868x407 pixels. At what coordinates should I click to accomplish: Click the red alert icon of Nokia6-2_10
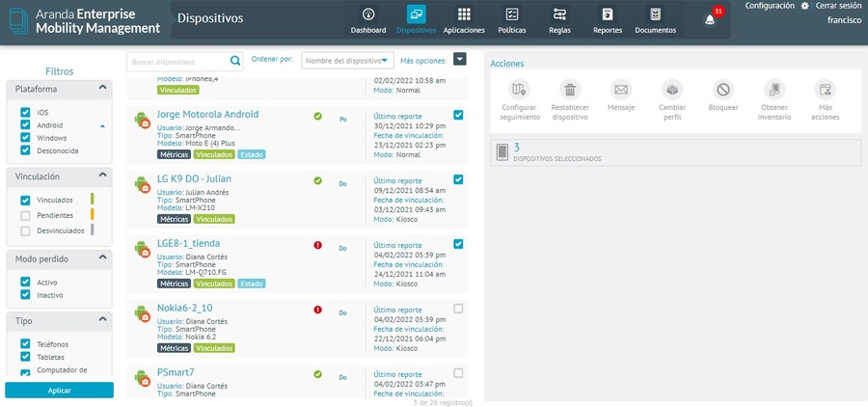(x=317, y=310)
